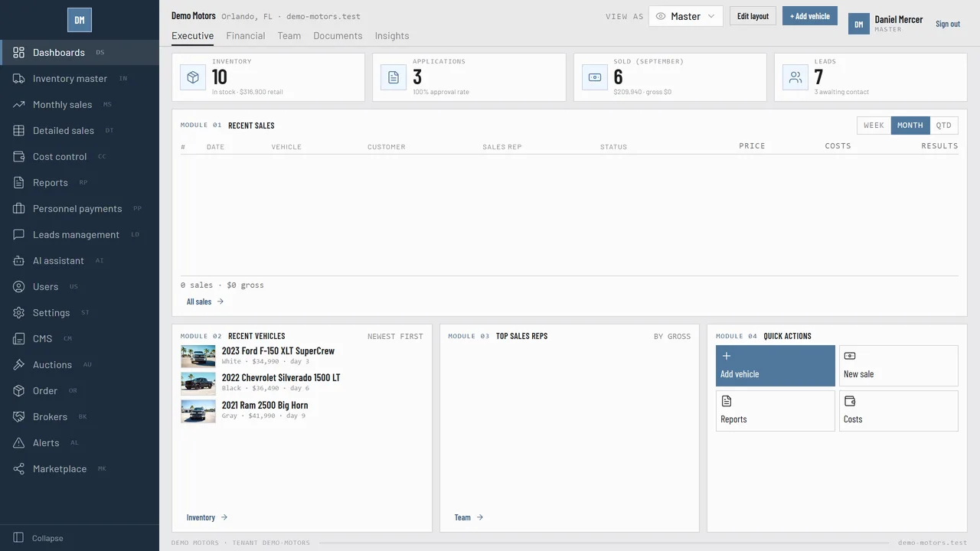Click the + Add vehicle header button

[810, 16]
